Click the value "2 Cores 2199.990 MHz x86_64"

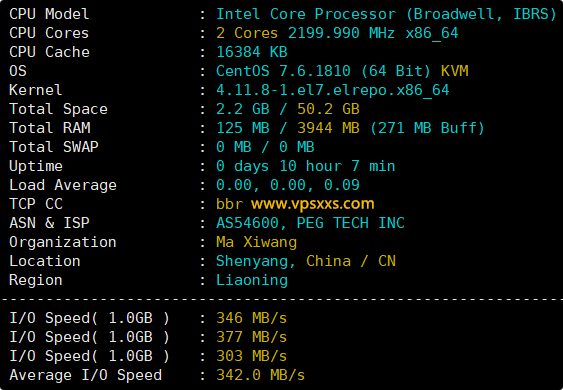(x=337, y=33)
